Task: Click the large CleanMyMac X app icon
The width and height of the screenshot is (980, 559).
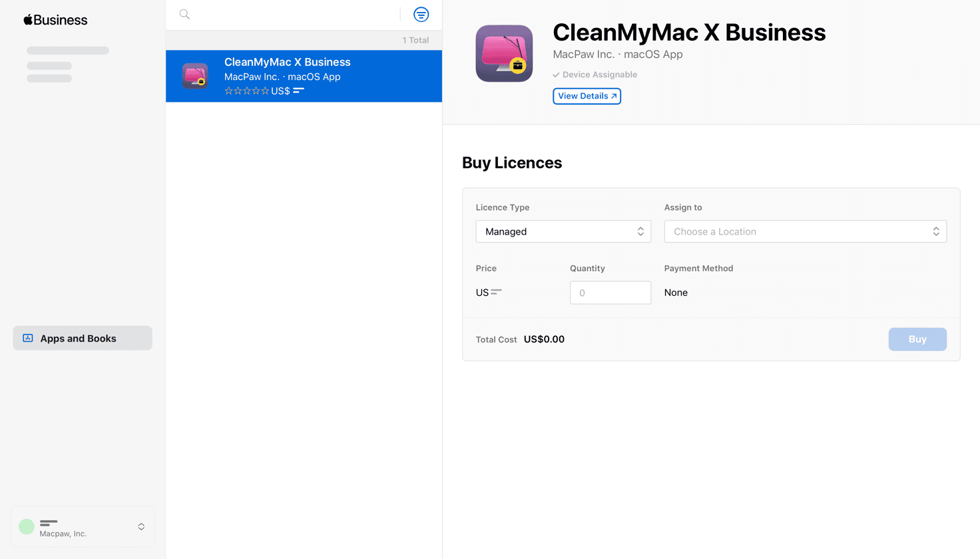Action: point(504,53)
